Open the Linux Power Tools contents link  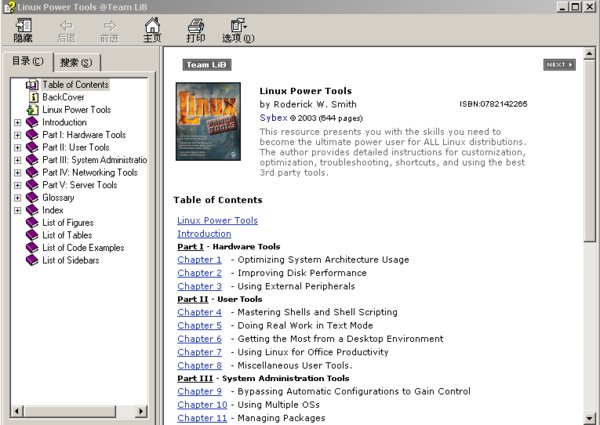[x=217, y=220]
